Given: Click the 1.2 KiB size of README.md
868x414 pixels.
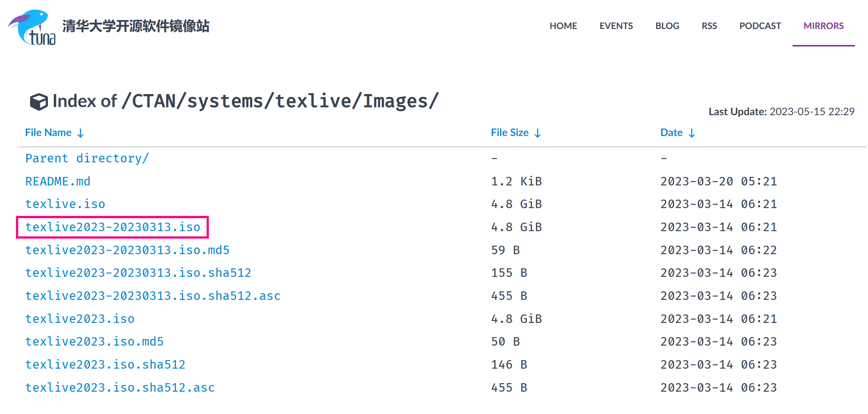Looking at the screenshot, I should click(516, 181).
